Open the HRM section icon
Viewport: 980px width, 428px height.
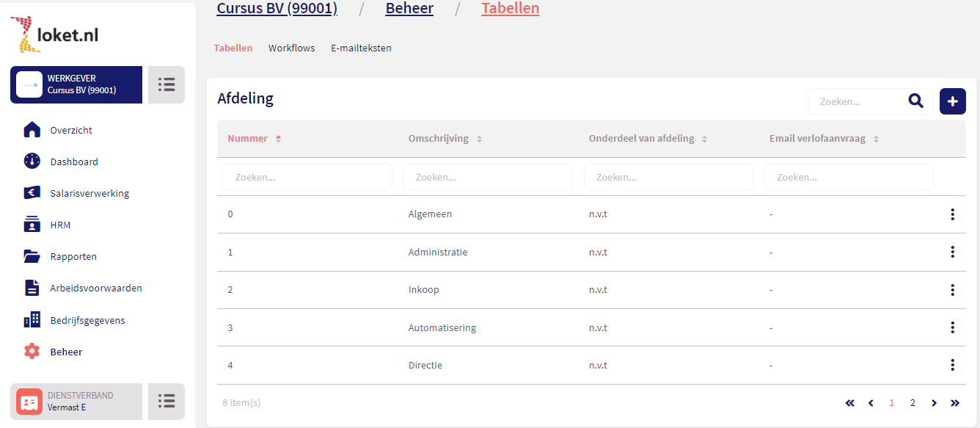32,225
